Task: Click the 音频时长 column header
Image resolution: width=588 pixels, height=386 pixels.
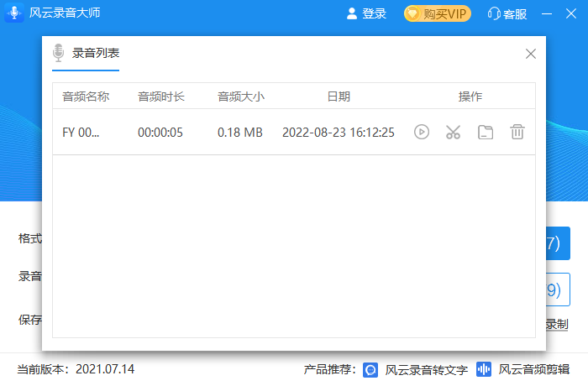Action: [x=161, y=96]
